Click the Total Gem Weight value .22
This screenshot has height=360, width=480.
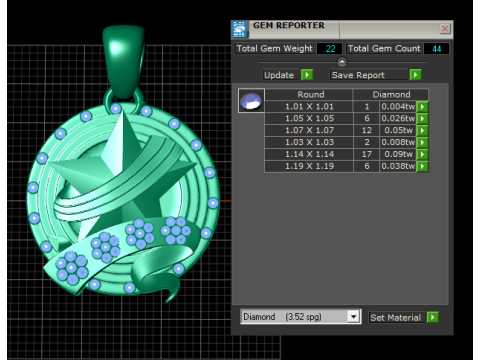[x=329, y=49]
